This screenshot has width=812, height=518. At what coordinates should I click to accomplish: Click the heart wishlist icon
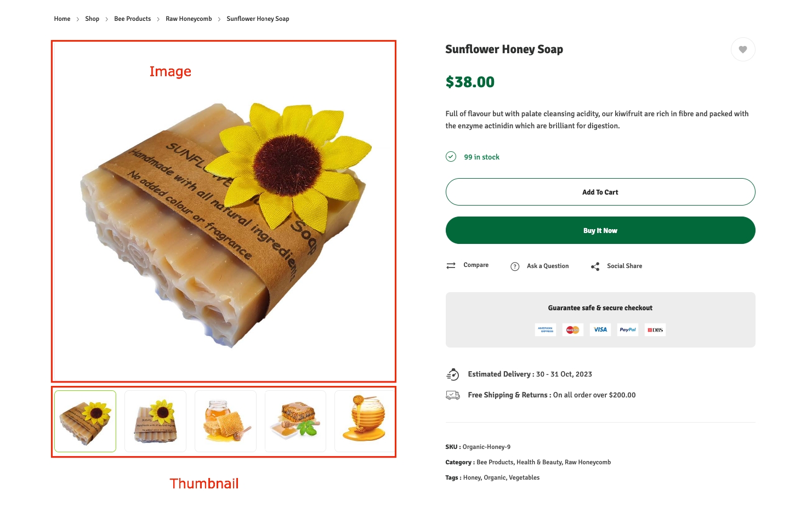(742, 49)
